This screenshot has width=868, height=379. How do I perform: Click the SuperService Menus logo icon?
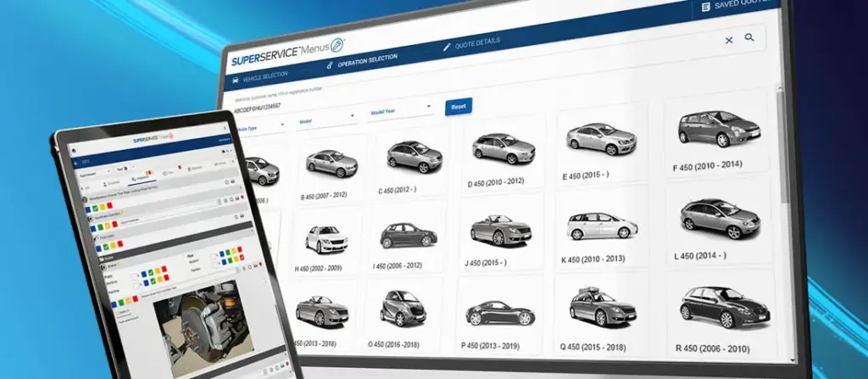(x=337, y=46)
